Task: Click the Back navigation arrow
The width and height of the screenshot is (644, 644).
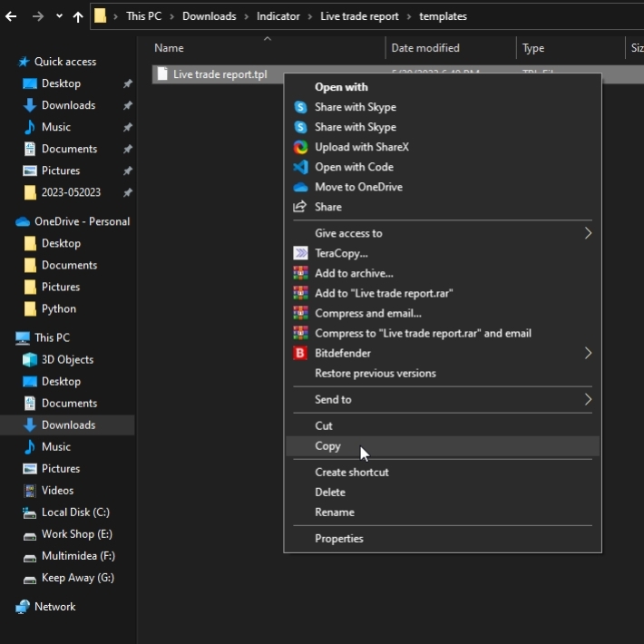Action: pyautogui.click(x=11, y=16)
